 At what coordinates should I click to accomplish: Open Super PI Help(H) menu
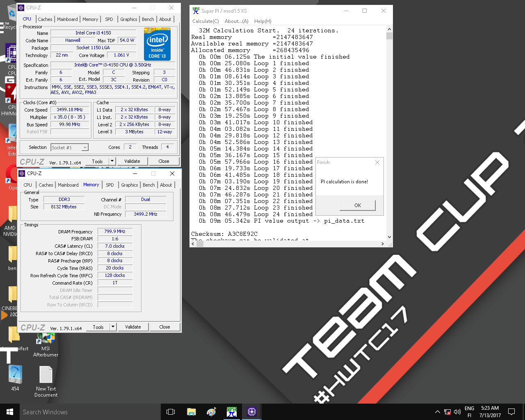263,21
